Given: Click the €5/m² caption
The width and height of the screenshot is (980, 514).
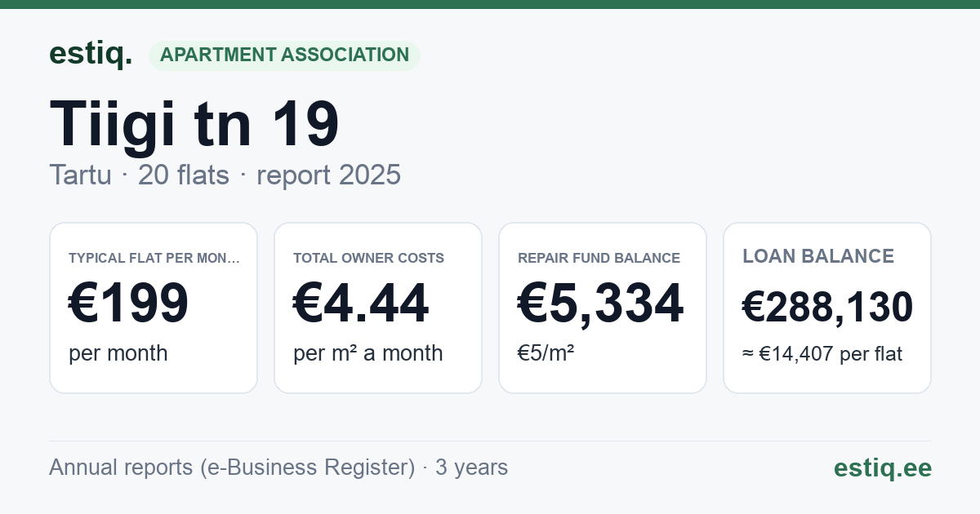Looking at the screenshot, I should tap(546, 353).
